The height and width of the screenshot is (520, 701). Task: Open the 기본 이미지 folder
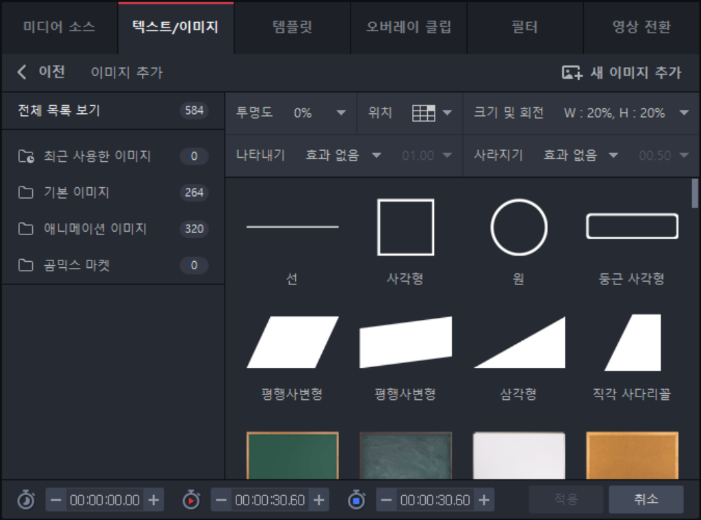77,192
